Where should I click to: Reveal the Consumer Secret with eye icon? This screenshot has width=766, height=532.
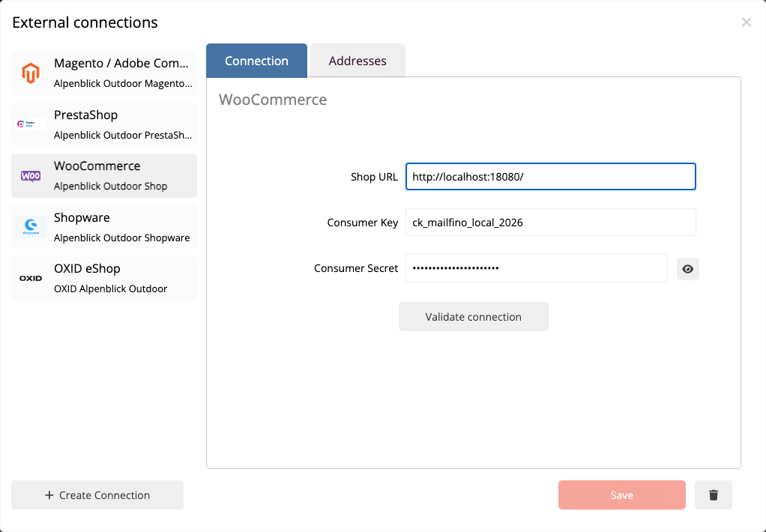(x=688, y=269)
